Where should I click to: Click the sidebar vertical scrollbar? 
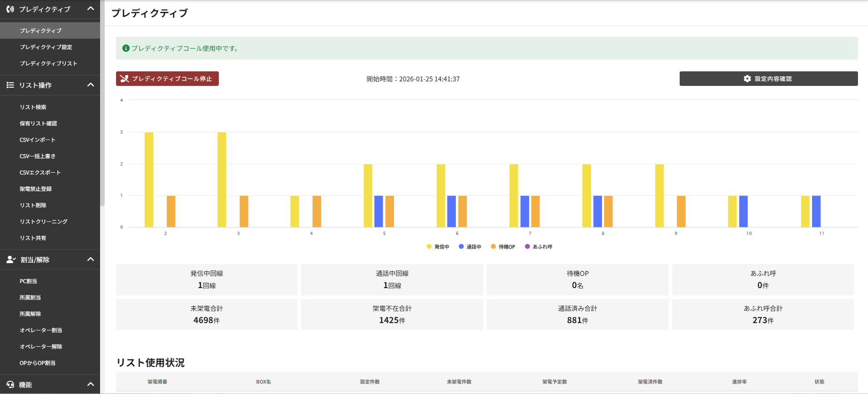point(102,114)
